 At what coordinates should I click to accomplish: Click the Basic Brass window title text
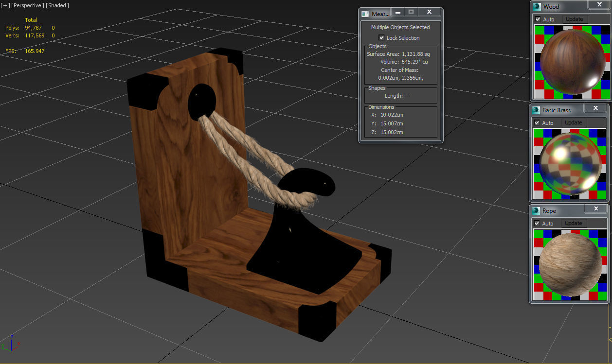557,110
